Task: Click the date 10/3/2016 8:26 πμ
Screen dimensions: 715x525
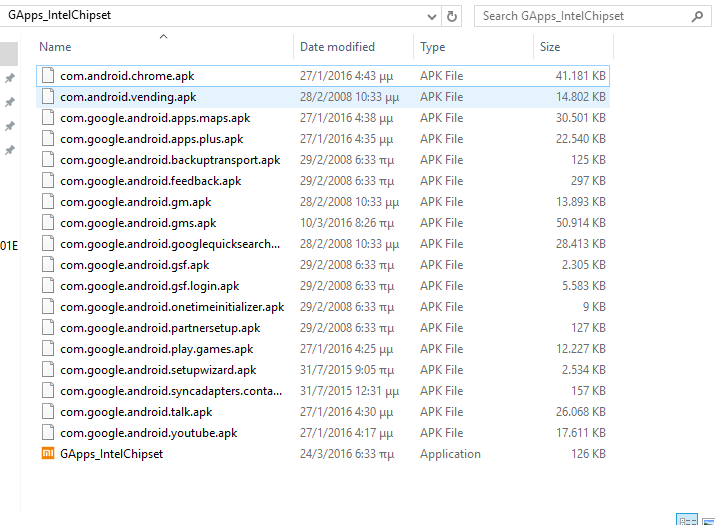Action: point(347,223)
